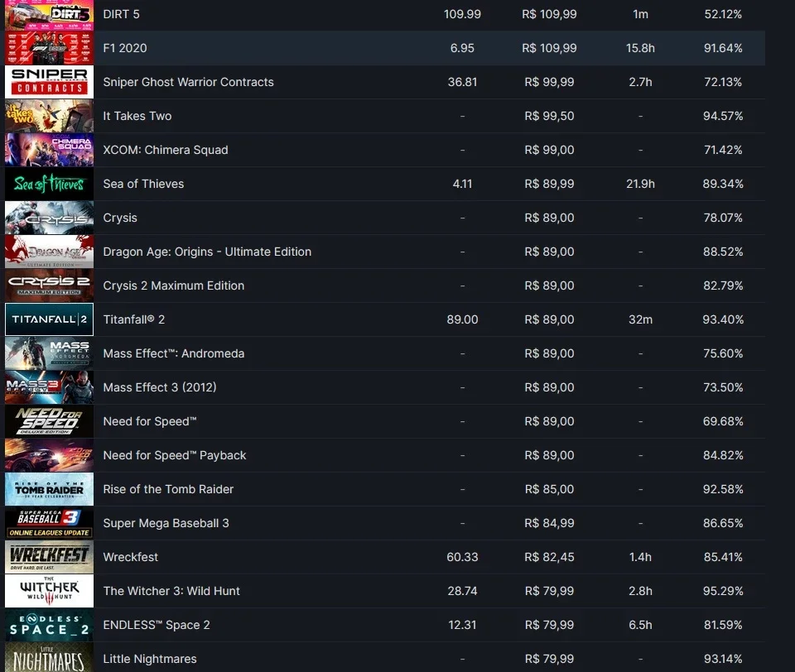Click the Mass Effect Andromeda cover image

(49, 353)
